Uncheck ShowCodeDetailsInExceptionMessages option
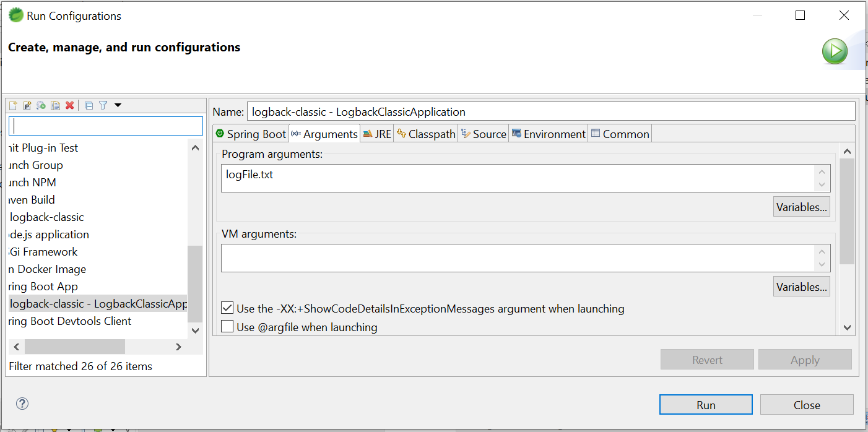 [227, 308]
